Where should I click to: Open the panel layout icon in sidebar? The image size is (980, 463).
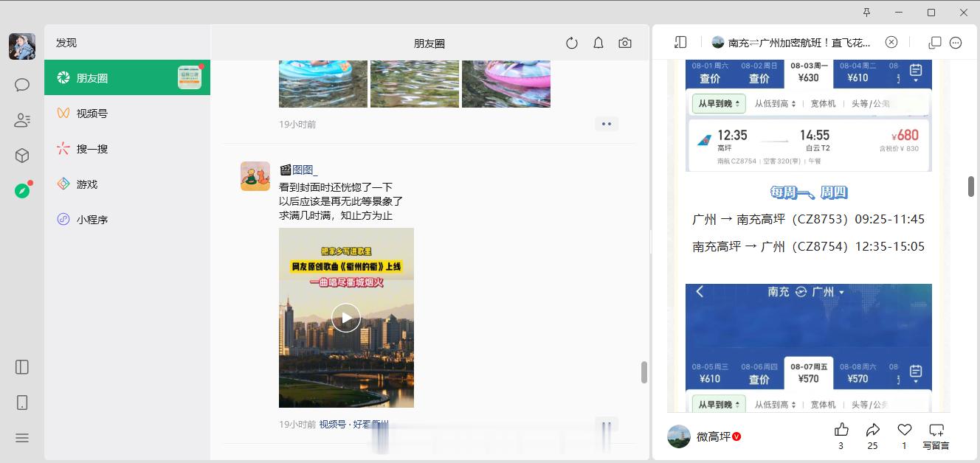coord(22,367)
